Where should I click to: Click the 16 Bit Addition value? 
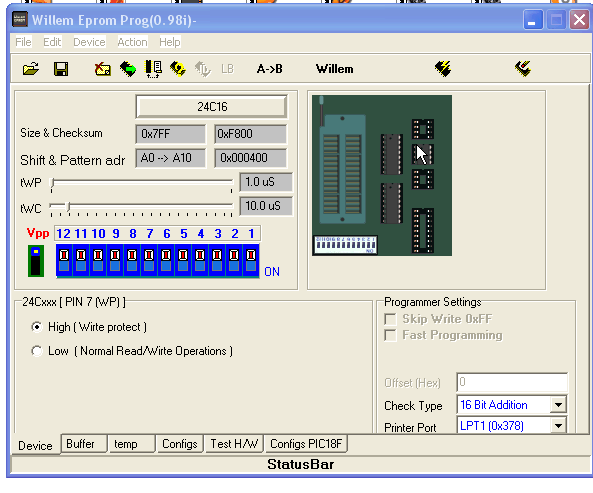tap(494, 405)
